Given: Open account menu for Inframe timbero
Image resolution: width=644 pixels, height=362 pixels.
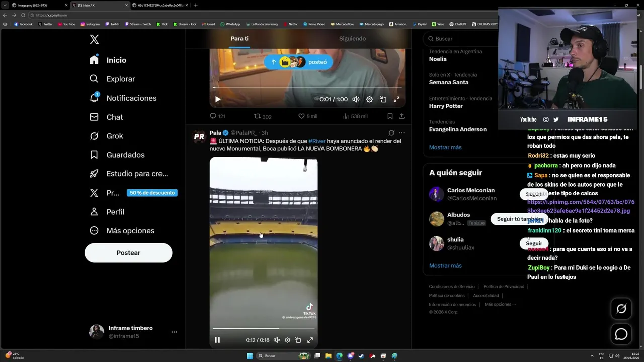Looking at the screenshot, I should tap(133, 332).
